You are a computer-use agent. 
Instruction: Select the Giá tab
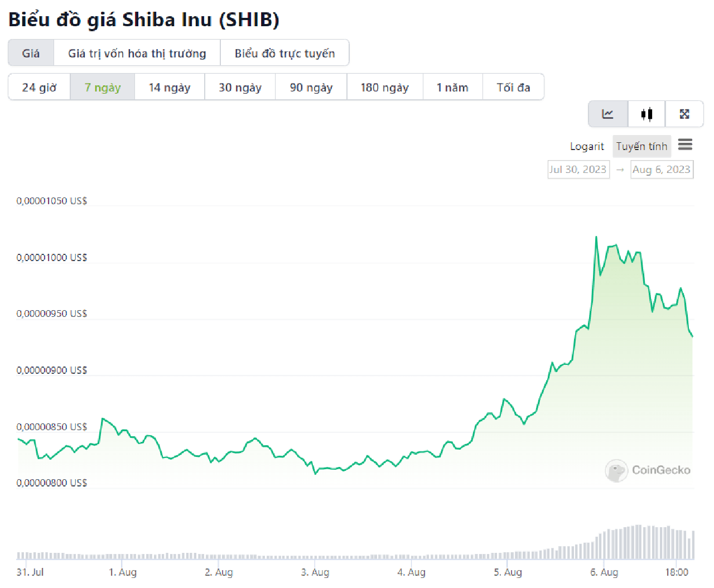[31, 53]
